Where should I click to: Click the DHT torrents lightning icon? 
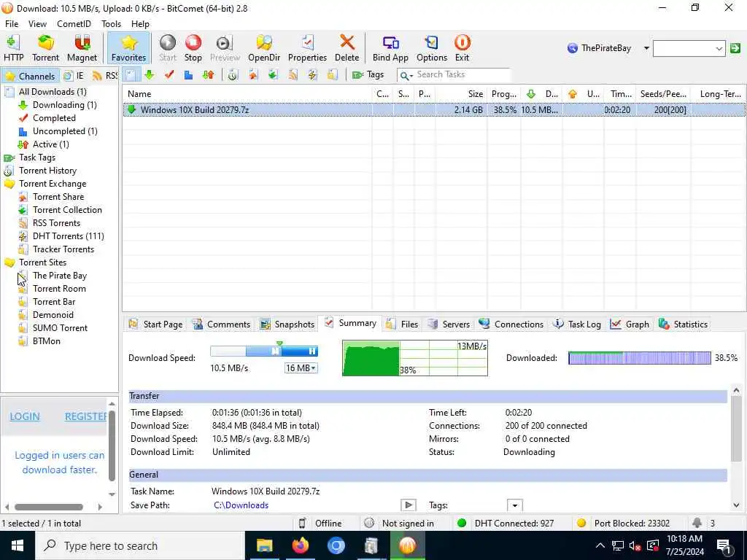click(x=312, y=75)
